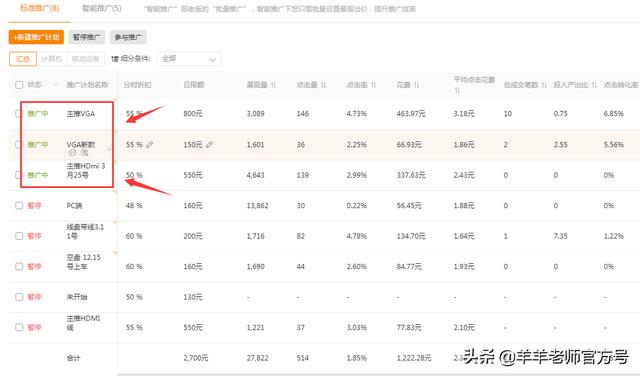Open the 细分条件 全部 dropdown
The height and width of the screenshot is (376, 640).
[189, 59]
